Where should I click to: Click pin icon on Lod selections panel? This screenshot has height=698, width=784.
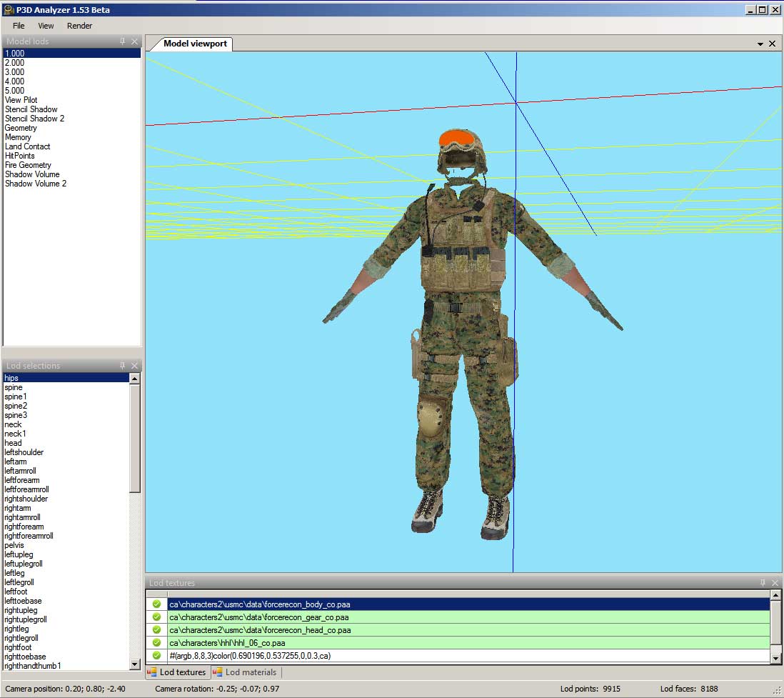coord(123,366)
